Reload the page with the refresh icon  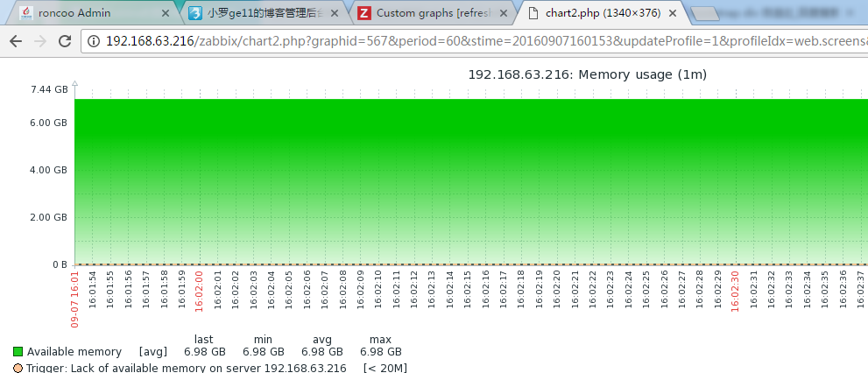point(65,41)
